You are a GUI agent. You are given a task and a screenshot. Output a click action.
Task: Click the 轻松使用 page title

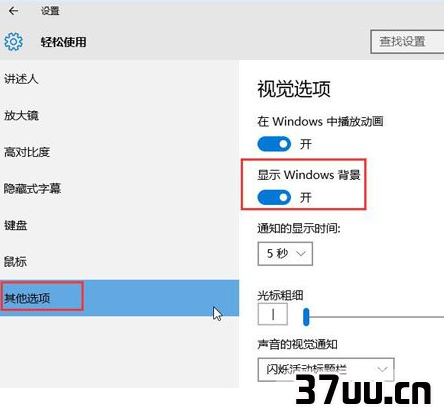tap(63, 42)
